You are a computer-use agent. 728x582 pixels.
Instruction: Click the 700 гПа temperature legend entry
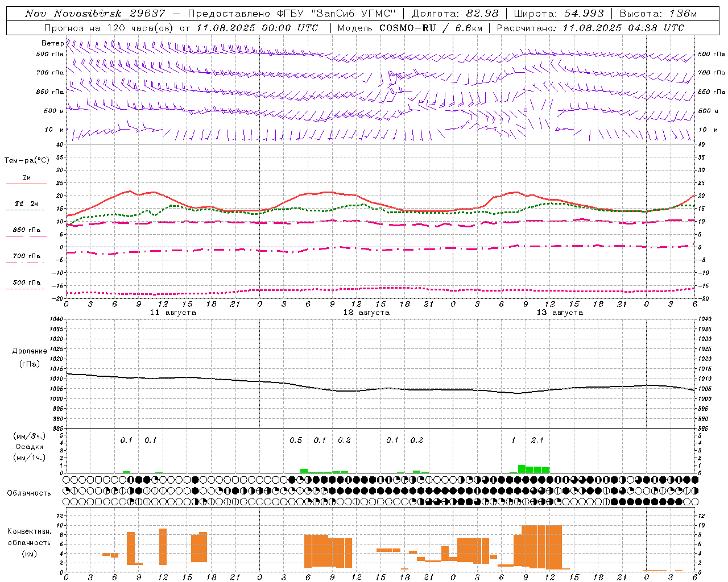pos(26,256)
